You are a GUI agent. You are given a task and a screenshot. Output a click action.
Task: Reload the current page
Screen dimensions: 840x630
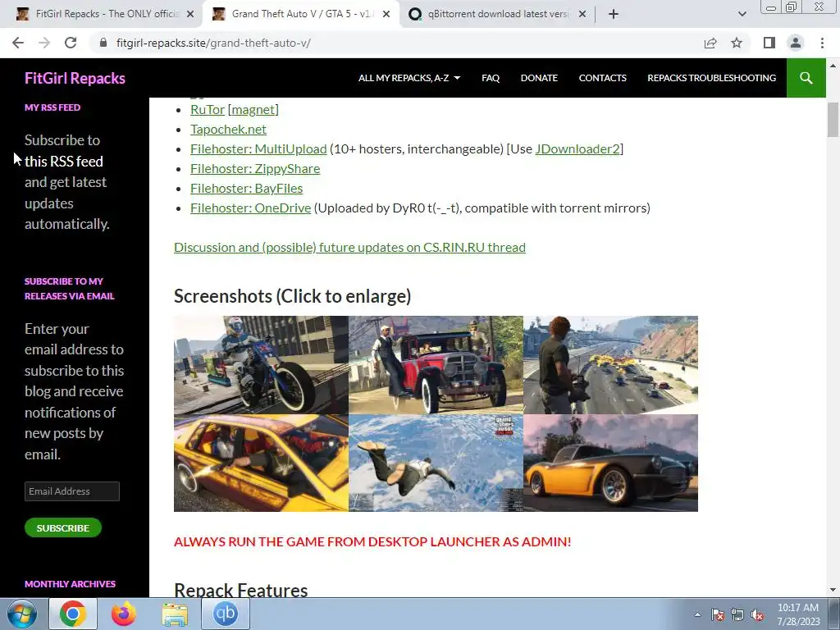tap(71, 43)
